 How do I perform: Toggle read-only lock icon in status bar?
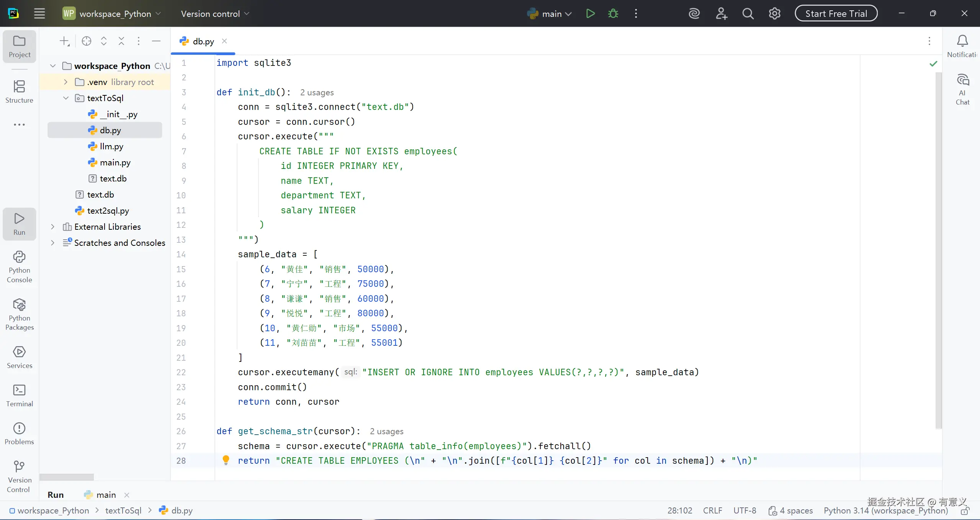[x=965, y=511]
